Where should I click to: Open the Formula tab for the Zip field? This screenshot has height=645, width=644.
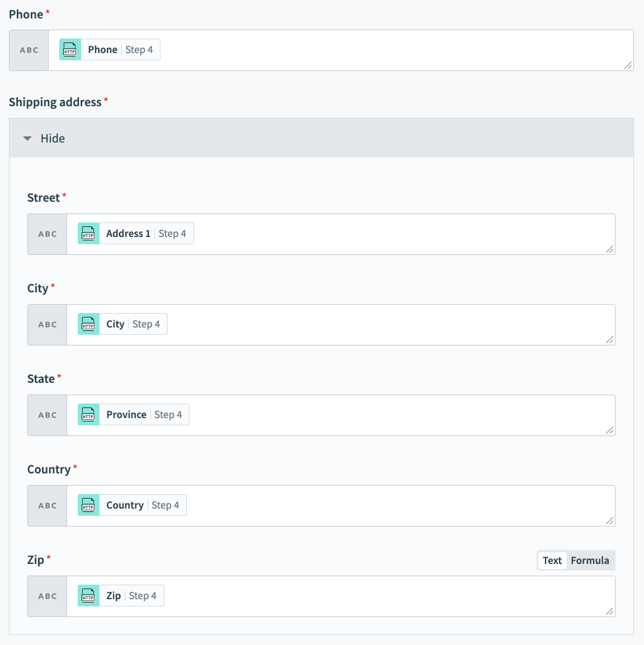click(x=590, y=560)
